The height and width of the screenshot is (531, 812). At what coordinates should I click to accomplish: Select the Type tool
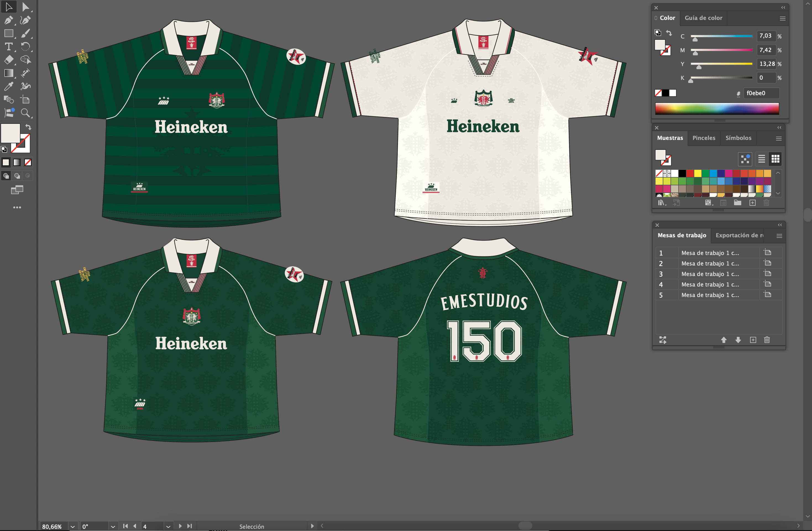coord(9,46)
